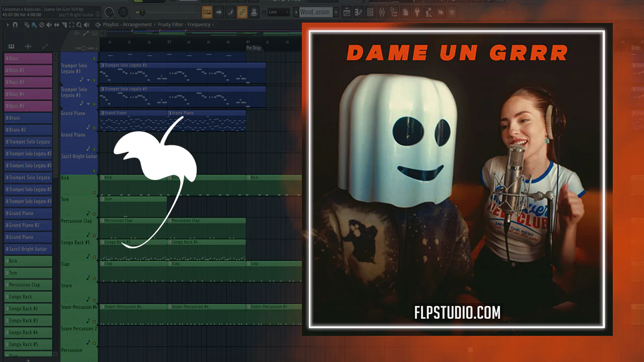Viewport: 644px width, 362px height.
Task: Click the Playlist - Arrangement breadcrumb
Action: pyautogui.click(x=127, y=25)
